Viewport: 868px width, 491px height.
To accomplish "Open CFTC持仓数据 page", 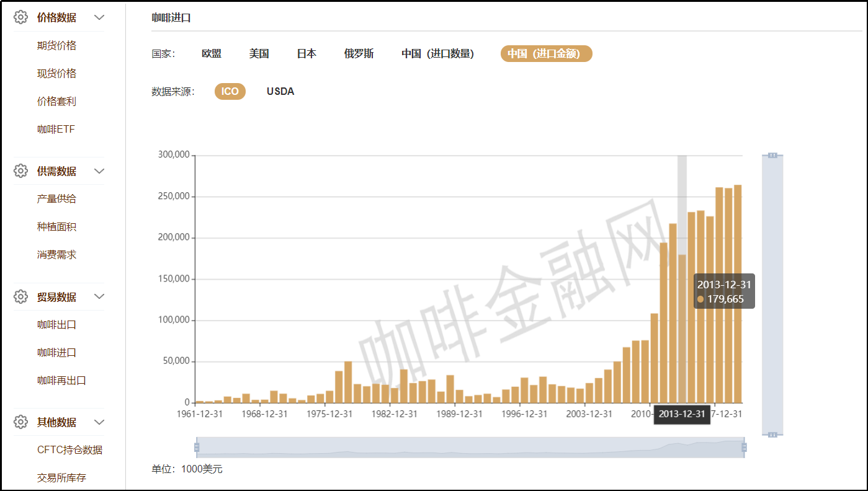I will (x=69, y=449).
